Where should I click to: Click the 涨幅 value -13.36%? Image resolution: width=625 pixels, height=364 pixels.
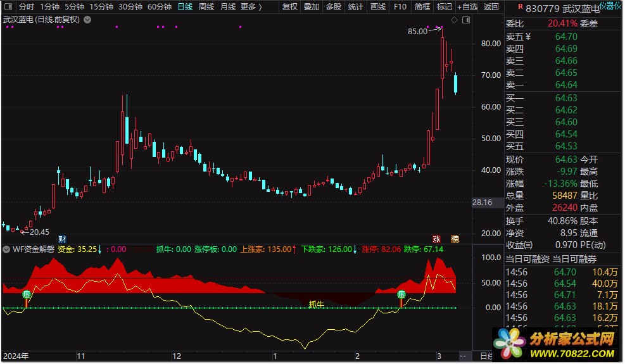point(561,184)
